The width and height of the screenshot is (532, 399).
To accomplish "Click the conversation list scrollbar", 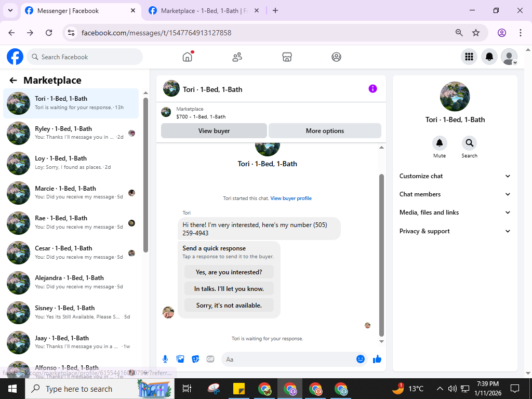I will point(145,175).
